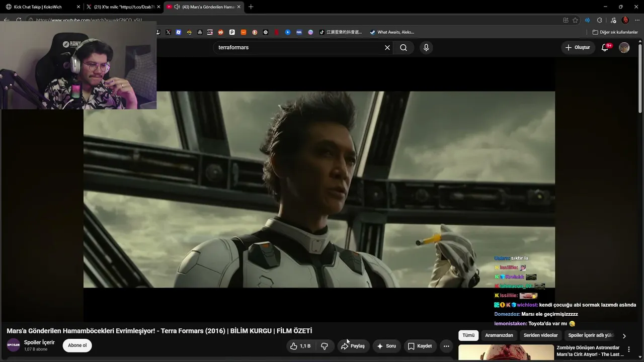Click the '1,07 B abone' subscriber count
The image size is (644, 362).
tap(36, 349)
